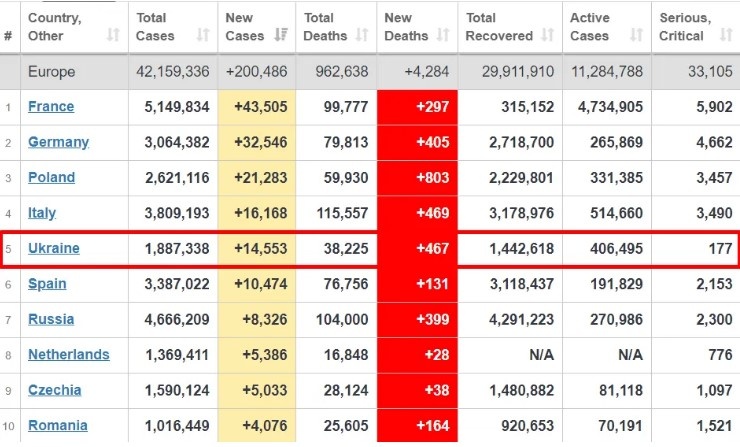Open the Russia country link
The height and width of the screenshot is (447, 740).
51,319
